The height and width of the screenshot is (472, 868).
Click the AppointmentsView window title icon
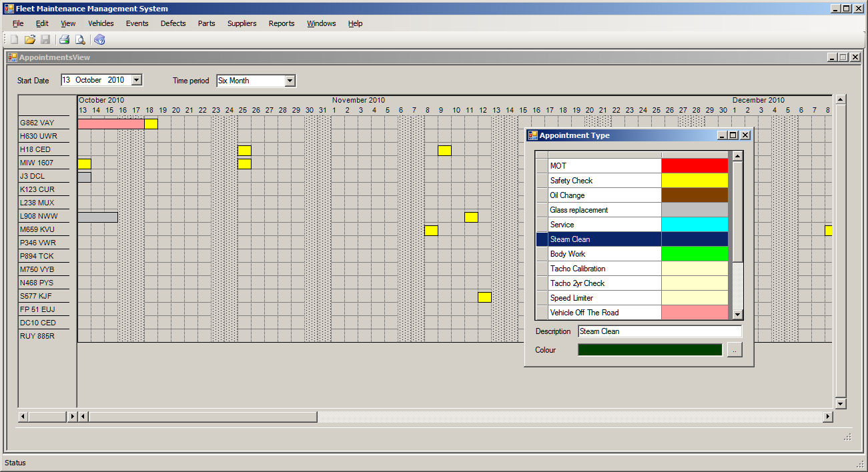click(x=12, y=58)
